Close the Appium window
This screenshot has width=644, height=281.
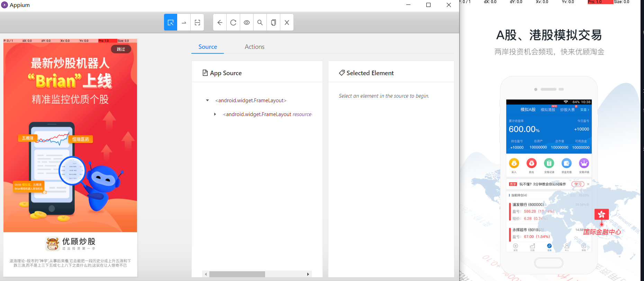tap(449, 5)
